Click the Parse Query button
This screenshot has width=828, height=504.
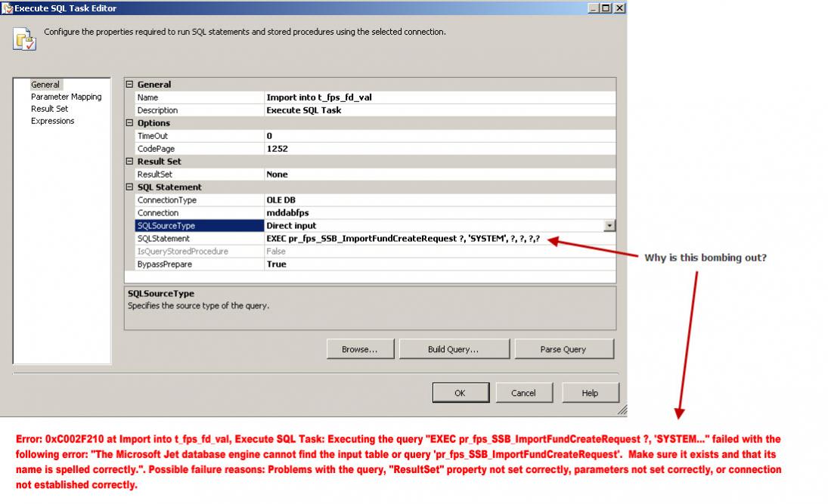pyautogui.click(x=564, y=349)
